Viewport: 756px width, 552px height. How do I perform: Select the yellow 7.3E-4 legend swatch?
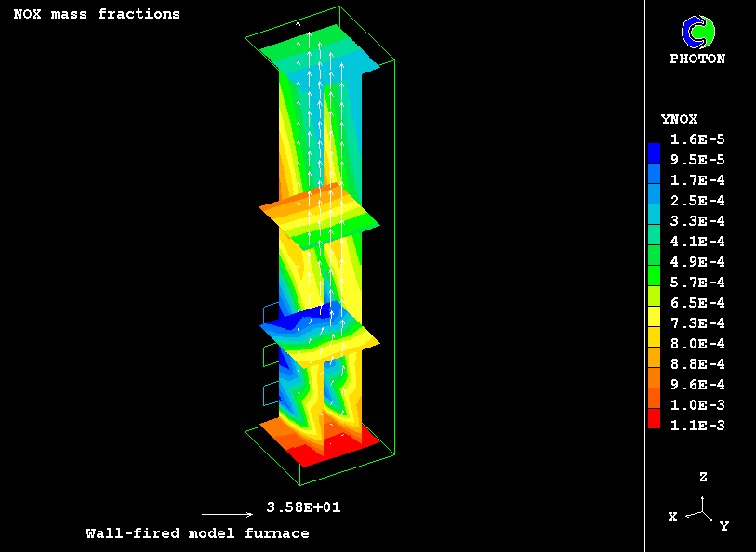[x=654, y=322]
